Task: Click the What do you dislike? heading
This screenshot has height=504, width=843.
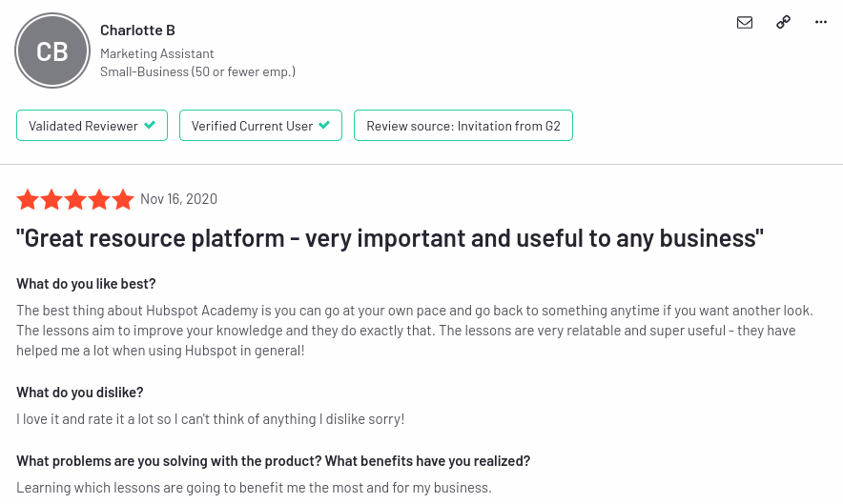Action: (80, 393)
